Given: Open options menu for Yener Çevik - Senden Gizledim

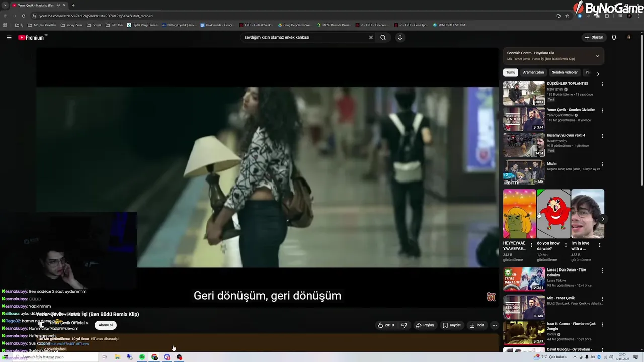Looking at the screenshot, I should coord(602,110).
